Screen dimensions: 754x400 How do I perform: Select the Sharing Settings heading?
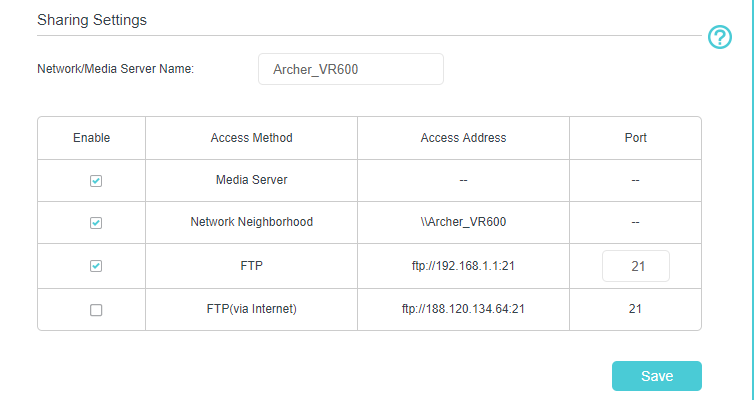coord(91,20)
